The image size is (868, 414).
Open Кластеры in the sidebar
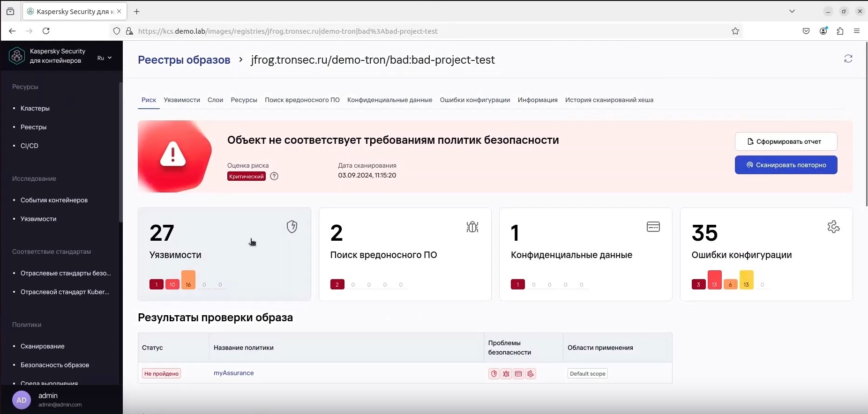(35, 108)
